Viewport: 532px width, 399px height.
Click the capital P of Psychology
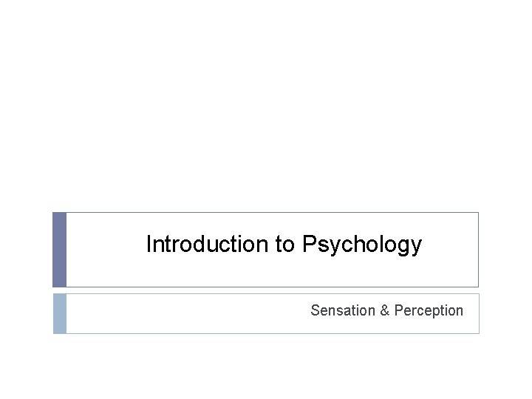coord(310,243)
